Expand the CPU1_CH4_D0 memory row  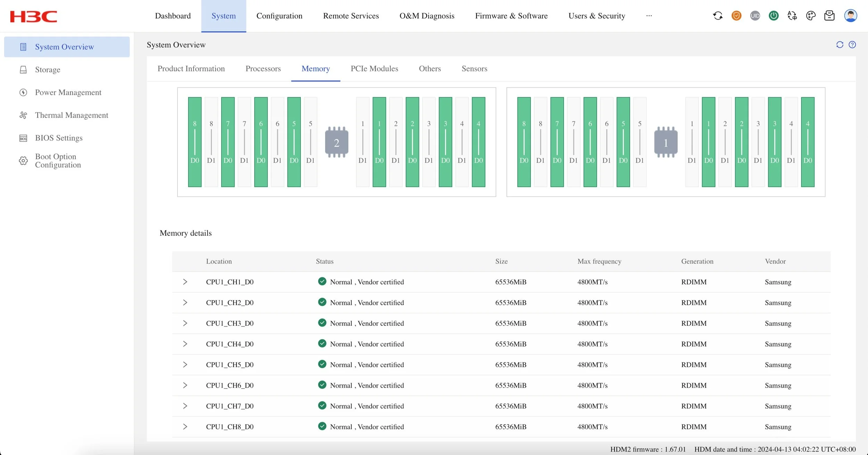(x=185, y=344)
